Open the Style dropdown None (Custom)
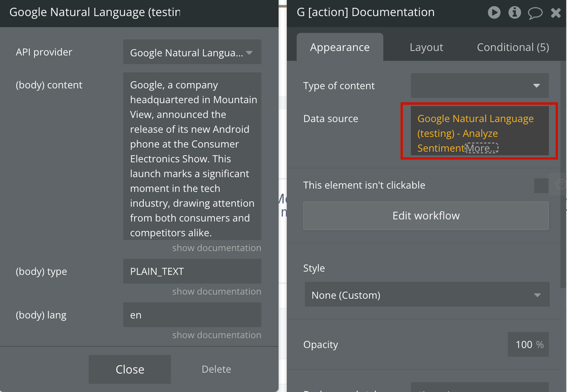567x392 pixels. 427,295
